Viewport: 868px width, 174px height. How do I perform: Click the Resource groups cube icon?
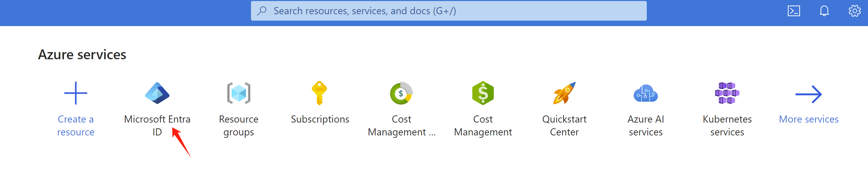[x=238, y=93]
